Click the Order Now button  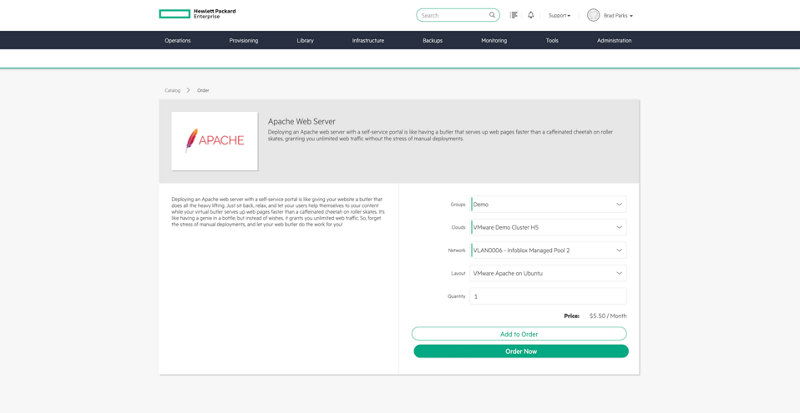(521, 351)
